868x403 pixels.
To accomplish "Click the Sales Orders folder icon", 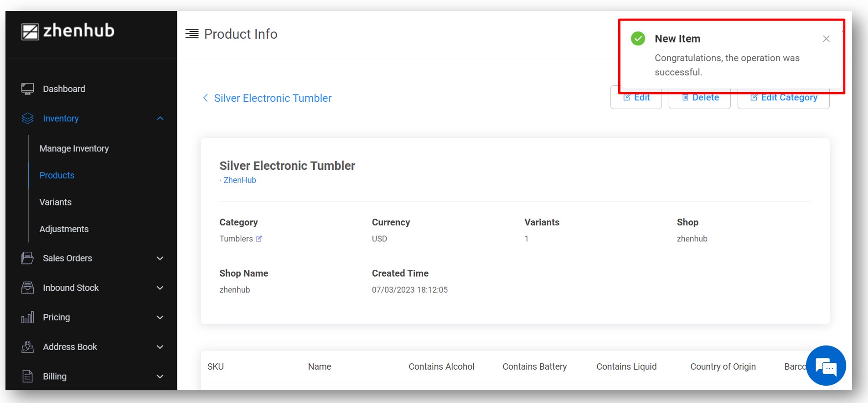I will 27,258.
